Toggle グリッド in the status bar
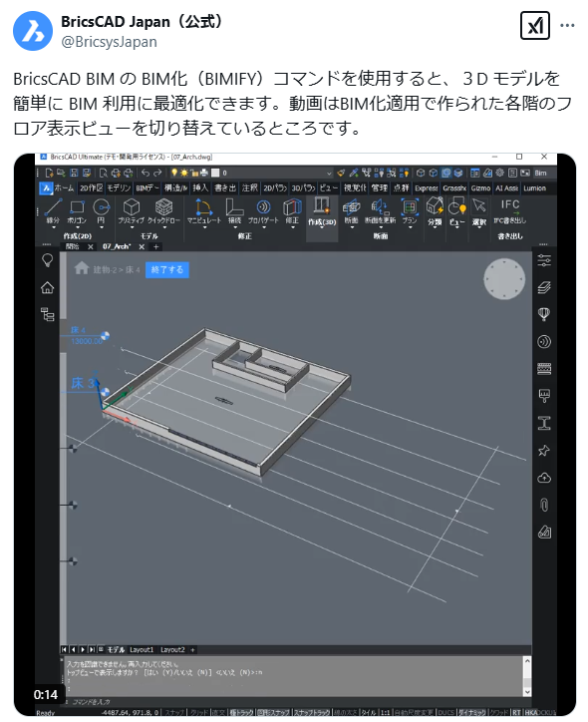 point(199,712)
